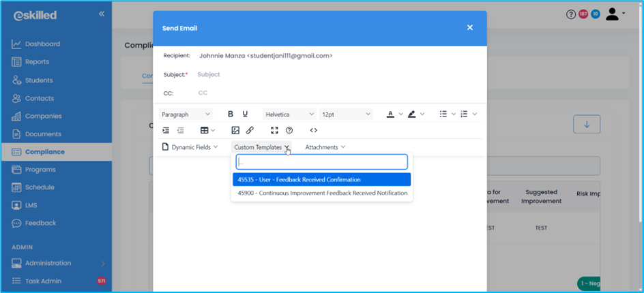Select template 45900 Continuous Improvement Feedback
This screenshot has width=644, height=293.
click(x=322, y=193)
